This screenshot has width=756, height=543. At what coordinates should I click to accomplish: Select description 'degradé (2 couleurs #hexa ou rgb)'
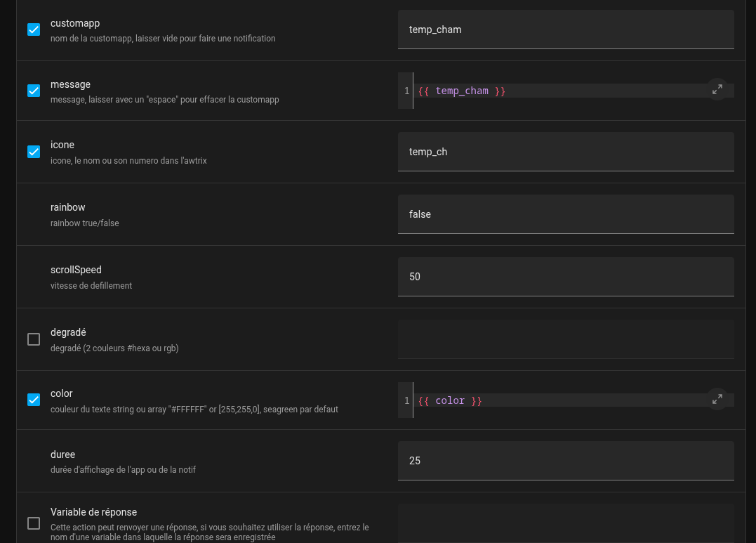click(114, 348)
